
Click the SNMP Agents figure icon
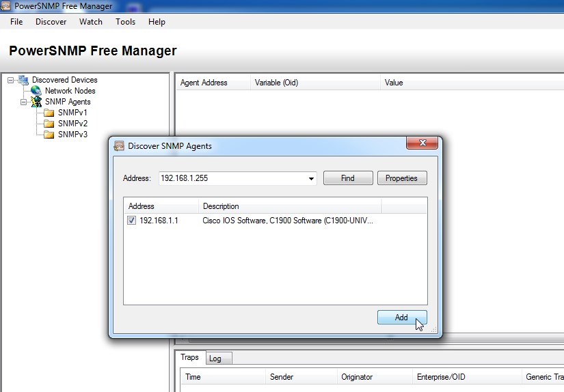[x=36, y=102]
